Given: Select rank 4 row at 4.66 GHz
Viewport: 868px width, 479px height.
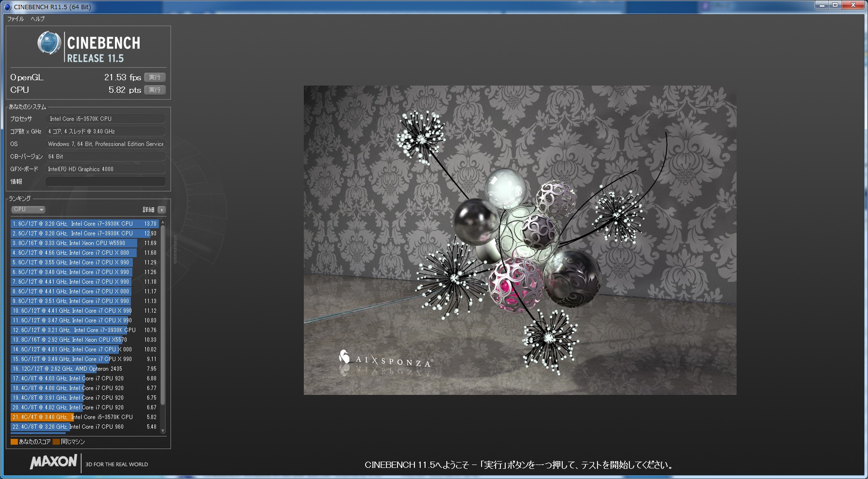Looking at the screenshot, I should [85, 253].
